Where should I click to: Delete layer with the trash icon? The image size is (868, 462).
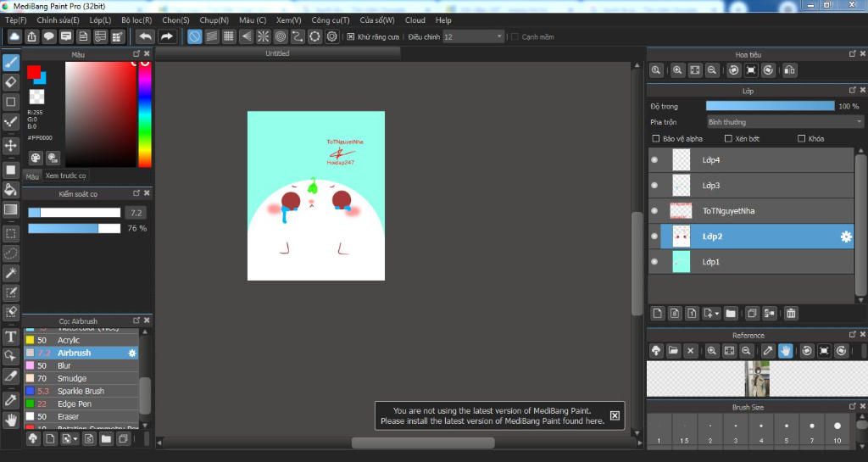[x=791, y=314]
